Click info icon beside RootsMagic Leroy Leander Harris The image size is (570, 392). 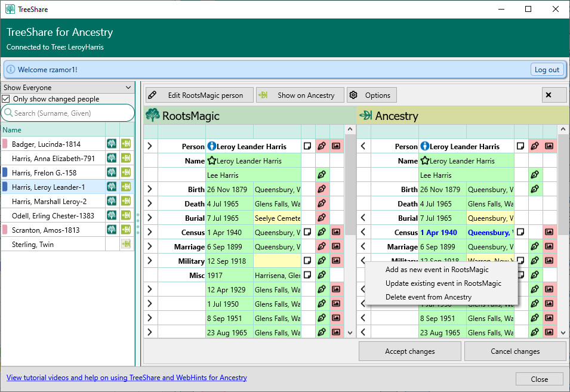point(211,146)
